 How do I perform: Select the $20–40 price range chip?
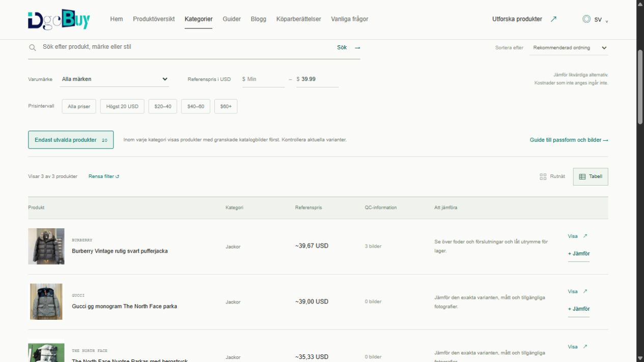(x=163, y=106)
